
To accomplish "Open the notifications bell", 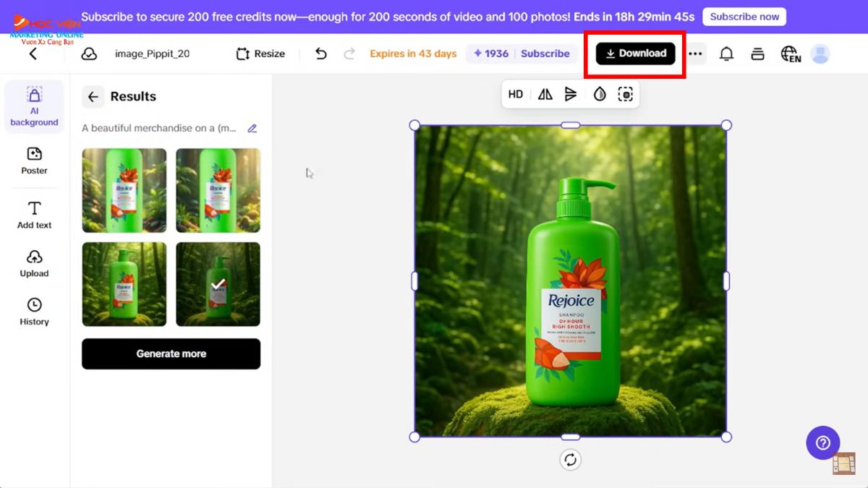I will pos(726,53).
